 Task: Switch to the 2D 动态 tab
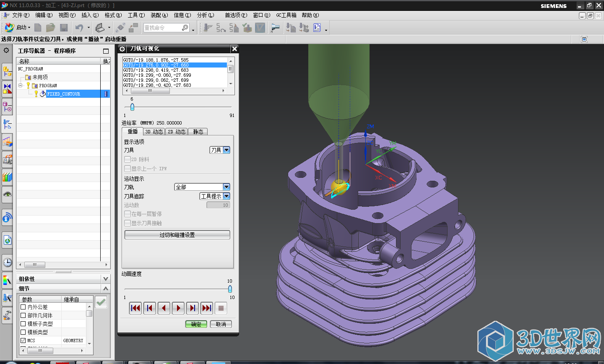(x=177, y=132)
